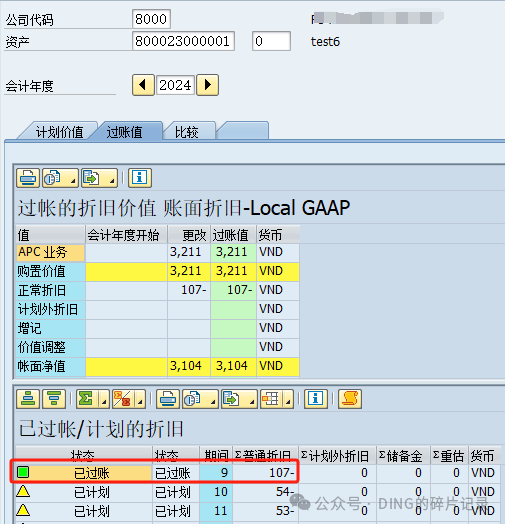
Task: Open the 比较 tab
Action: [187, 132]
